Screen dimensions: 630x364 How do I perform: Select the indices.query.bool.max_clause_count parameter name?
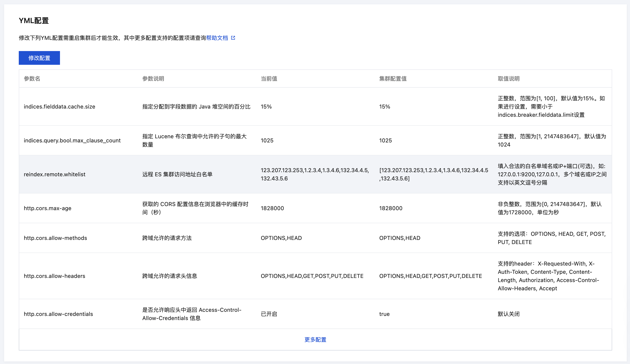point(72,141)
